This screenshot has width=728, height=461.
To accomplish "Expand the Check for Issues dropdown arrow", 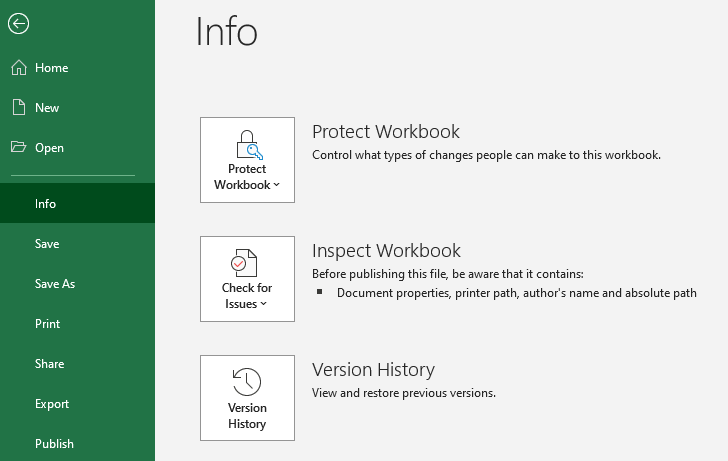I will point(264,304).
